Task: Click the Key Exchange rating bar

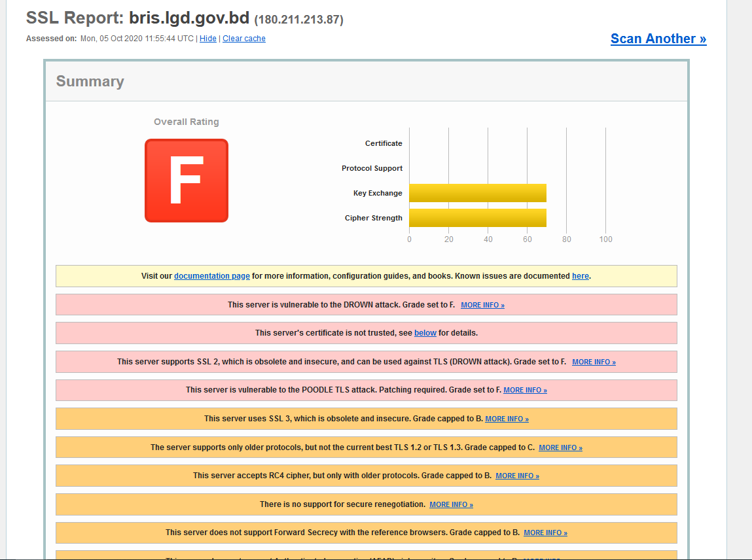Action: [x=477, y=193]
